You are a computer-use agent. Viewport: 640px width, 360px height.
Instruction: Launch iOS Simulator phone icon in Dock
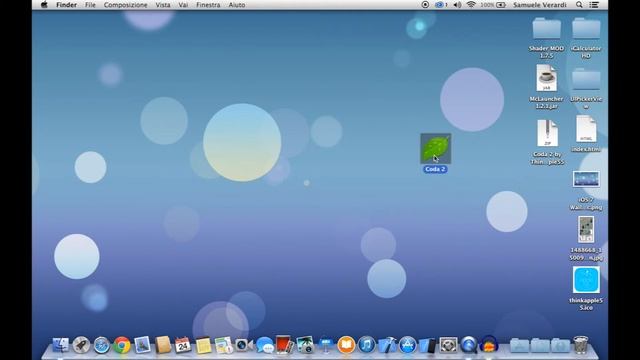[x=427, y=345]
